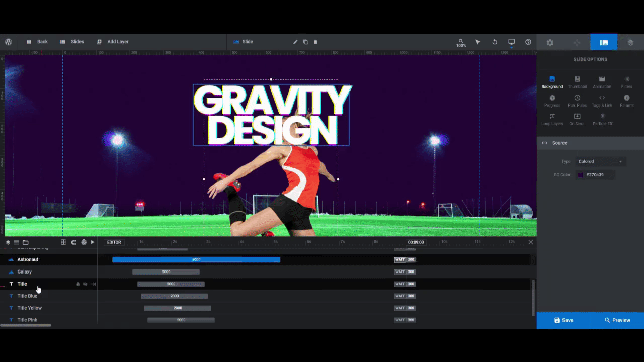Click the timeline stopwatch icon
This screenshot has width=644, height=362.
click(x=84, y=242)
